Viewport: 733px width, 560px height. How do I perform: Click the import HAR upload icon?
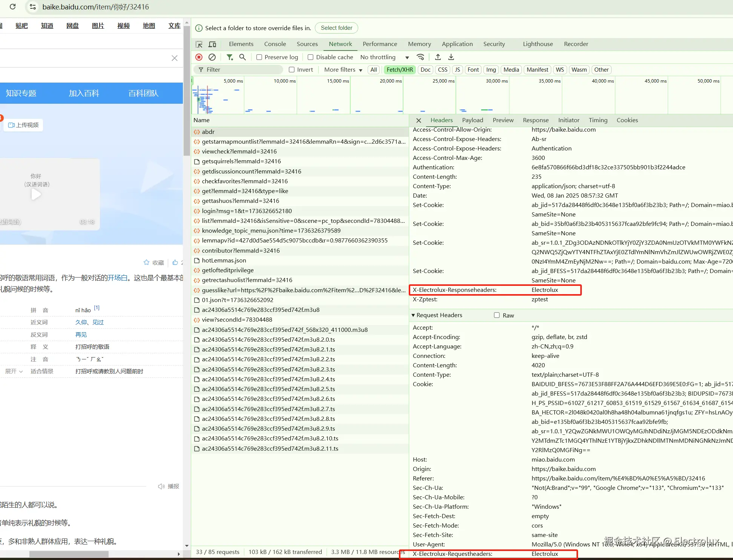tap(438, 57)
